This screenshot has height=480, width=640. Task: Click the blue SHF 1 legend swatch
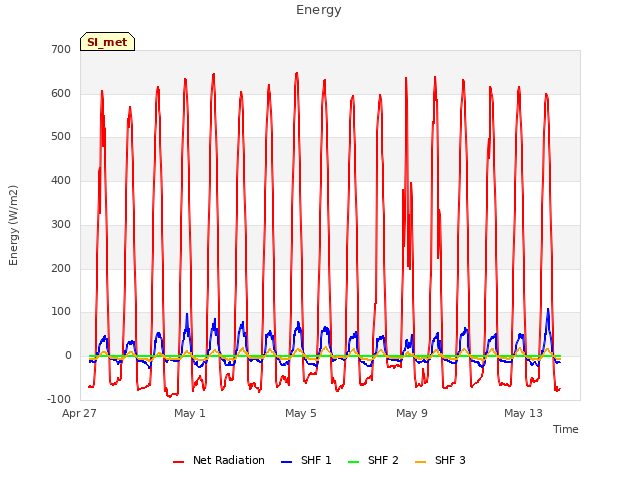287,462
